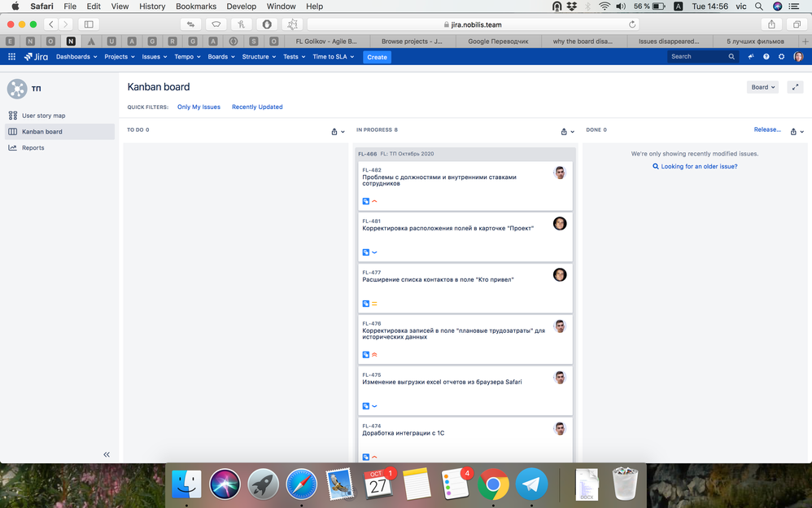Open the In Progress column export dropdown
Screen dimensions: 812x508
(x=568, y=132)
